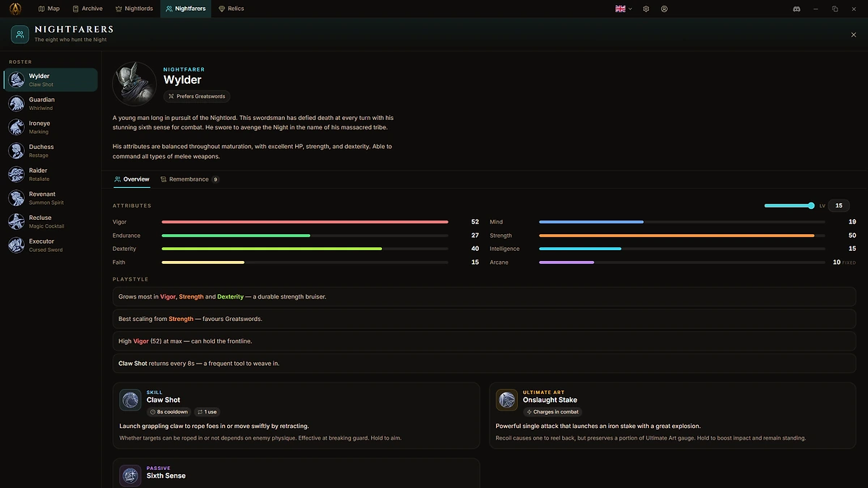This screenshot has height=488, width=868.
Task: Click the Onslaught Stake title
Action: (550, 400)
